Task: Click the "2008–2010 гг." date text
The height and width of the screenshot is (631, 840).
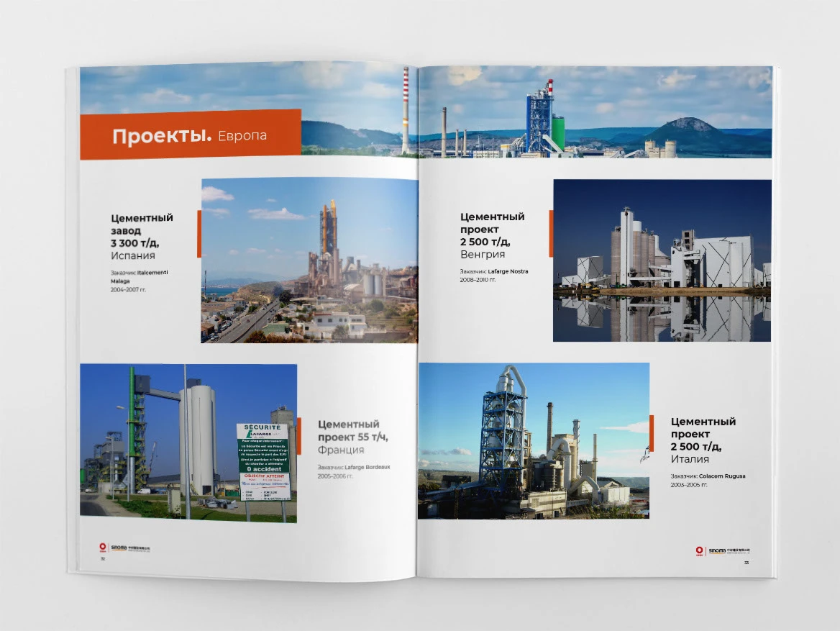Action: (478, 280)
